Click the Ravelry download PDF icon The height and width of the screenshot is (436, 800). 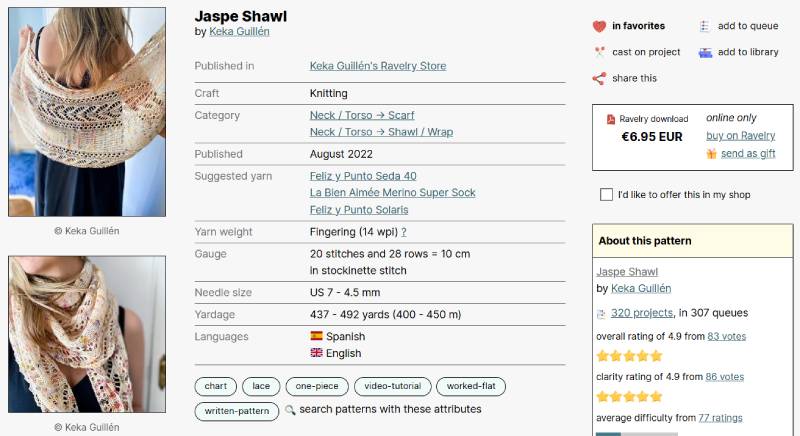pos(610,119)
